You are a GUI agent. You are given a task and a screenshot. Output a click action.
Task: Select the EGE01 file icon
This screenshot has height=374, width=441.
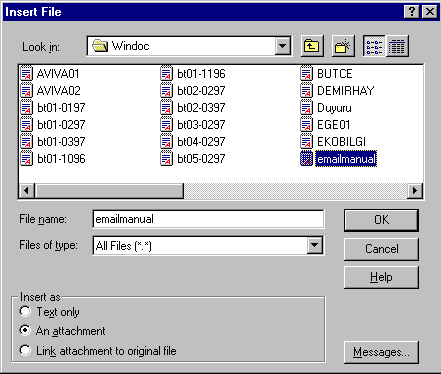pyautogui.click(x=307, y=125)
